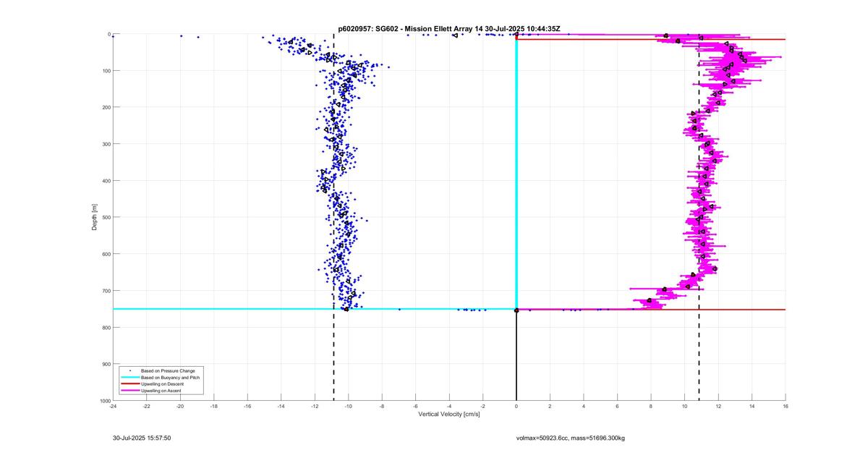Click x-axis tick label -14
Viewport: 868px width, 450px height.
[281, 406]
